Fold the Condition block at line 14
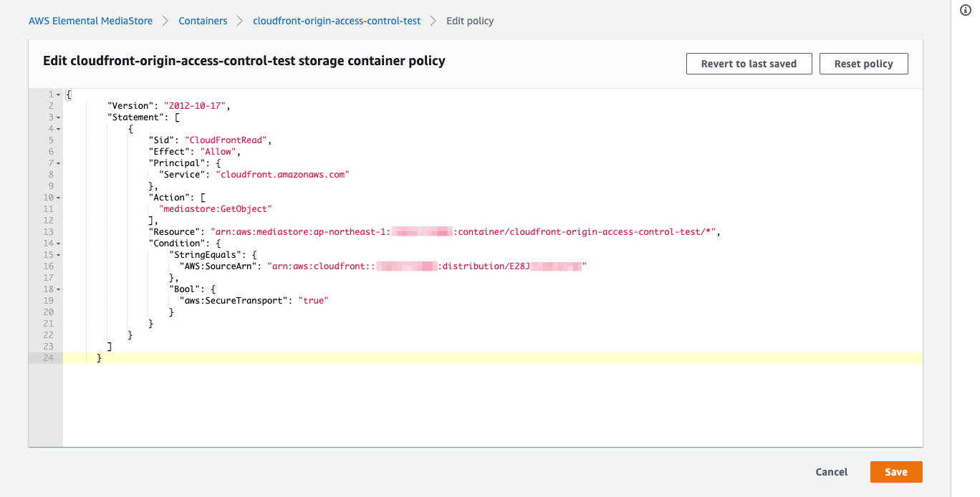 [58, 243]
